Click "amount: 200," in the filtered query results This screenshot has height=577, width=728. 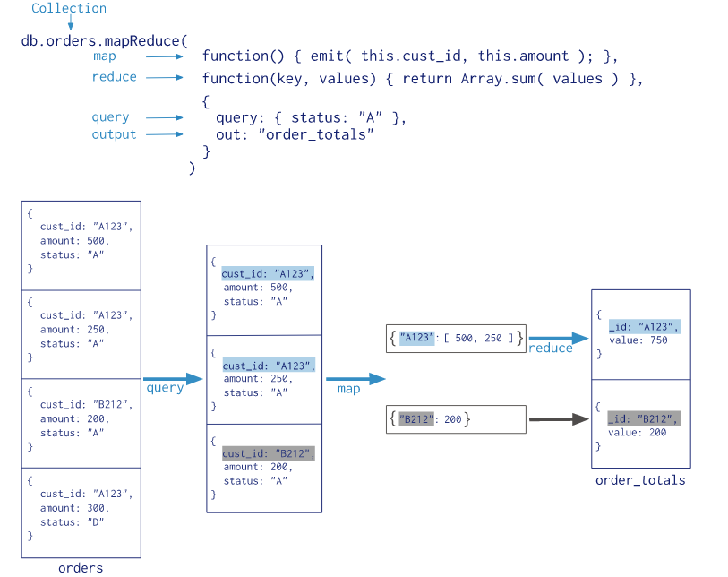(x=258, y=467)
